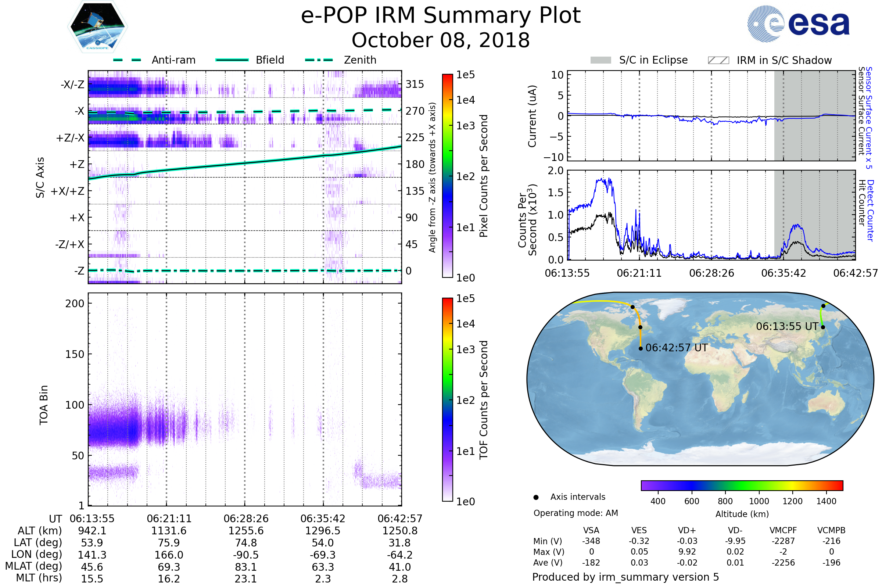882x588 pixels.
Task: Click the S/C in Eclipse gray swatch
Action: (601, 60)
